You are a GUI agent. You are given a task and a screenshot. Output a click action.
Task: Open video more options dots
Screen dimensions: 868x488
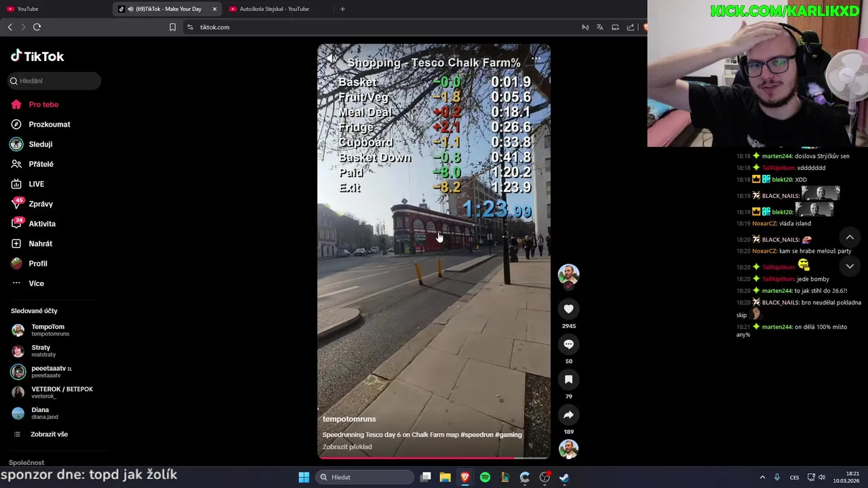click(536, 59)
